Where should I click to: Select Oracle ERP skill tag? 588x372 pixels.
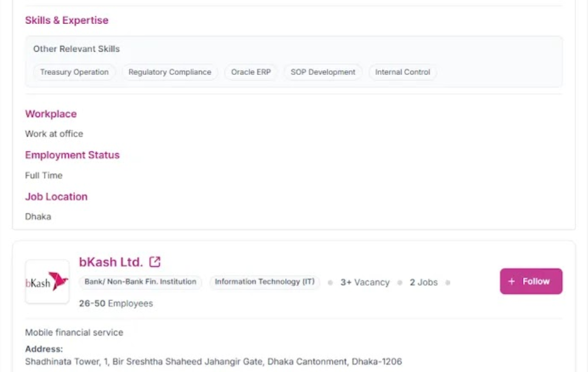pos(251,72)
